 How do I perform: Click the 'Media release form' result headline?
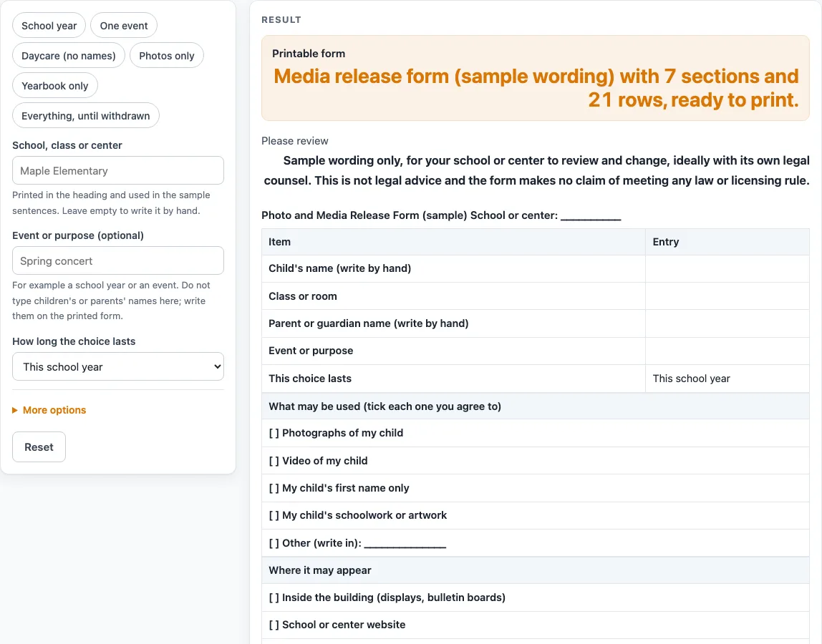(536, 88)
